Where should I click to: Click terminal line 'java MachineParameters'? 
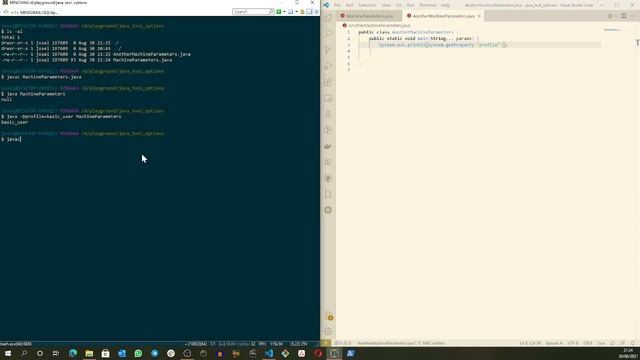36,94
